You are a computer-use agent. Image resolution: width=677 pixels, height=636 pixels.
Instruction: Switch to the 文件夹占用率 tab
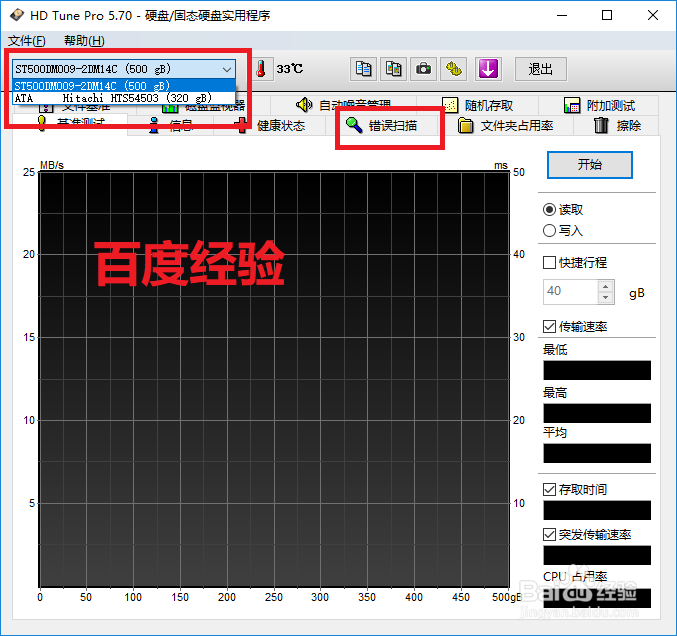507,126
